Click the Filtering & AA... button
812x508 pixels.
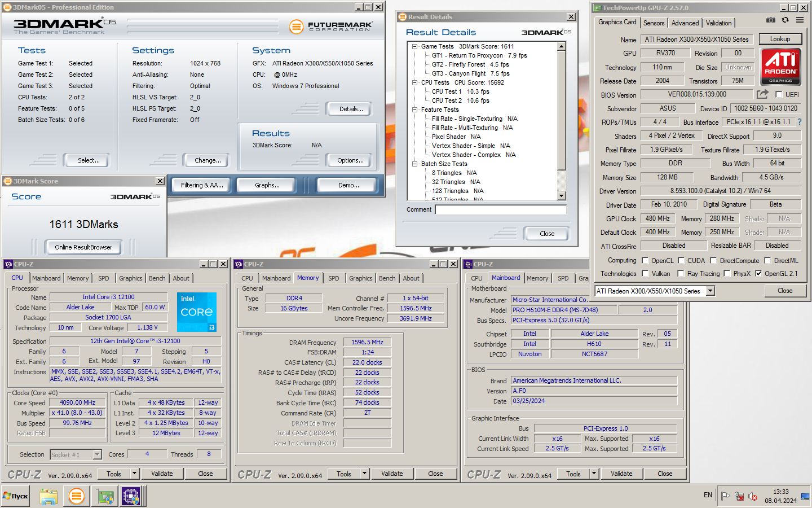tap(202, 185)
